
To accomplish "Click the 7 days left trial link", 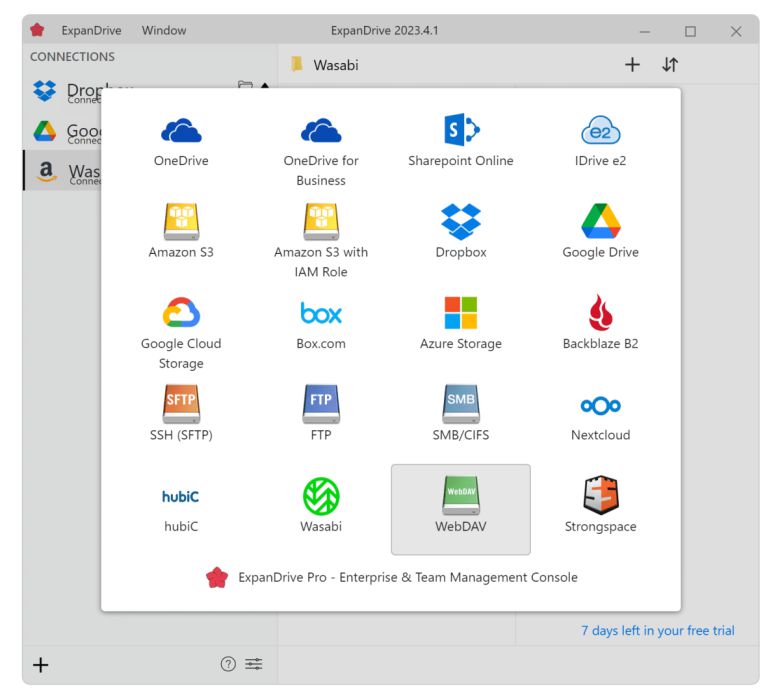I will (x=657, y=631).
